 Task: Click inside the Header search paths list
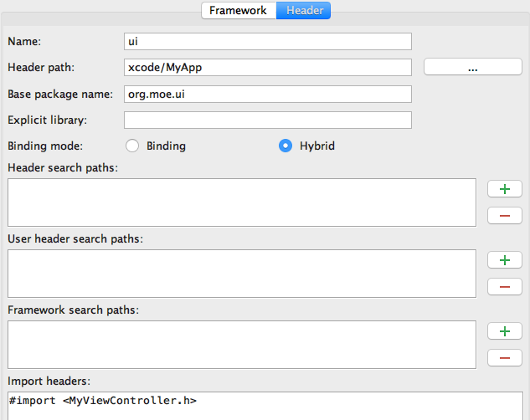coord(242,202)
